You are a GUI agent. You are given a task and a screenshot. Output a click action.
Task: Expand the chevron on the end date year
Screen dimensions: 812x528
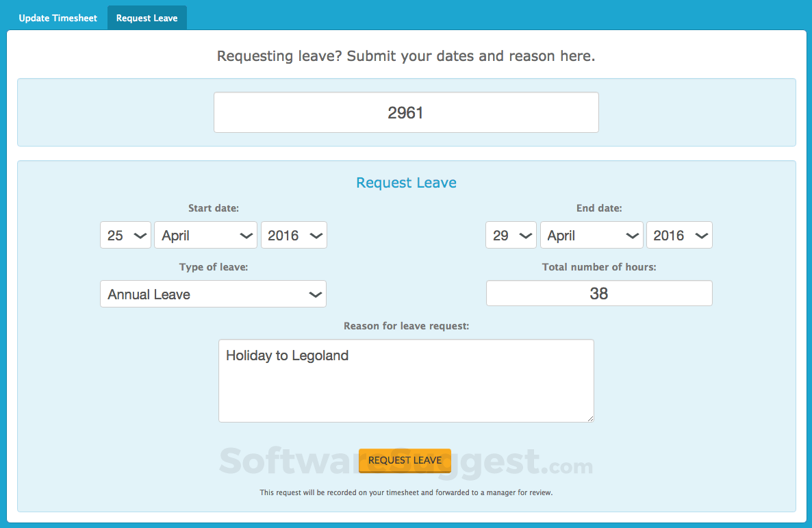coord(699,235)
